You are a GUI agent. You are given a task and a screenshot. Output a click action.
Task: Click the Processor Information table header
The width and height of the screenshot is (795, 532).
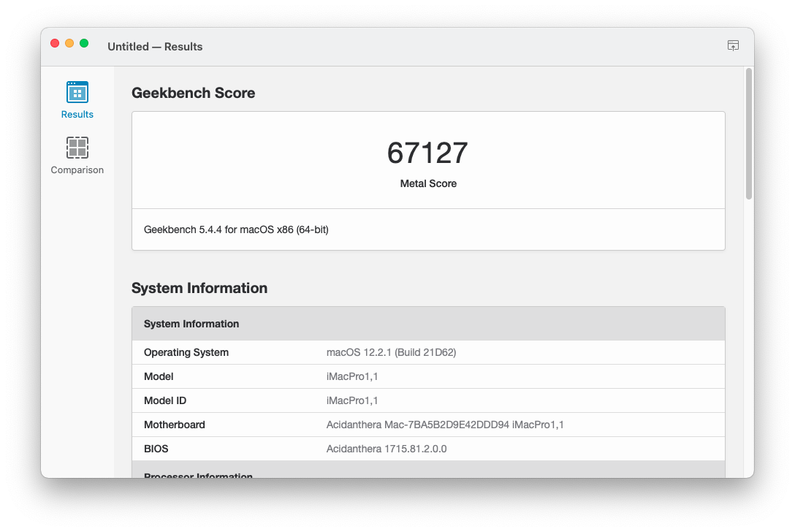(x=198, y=476)
